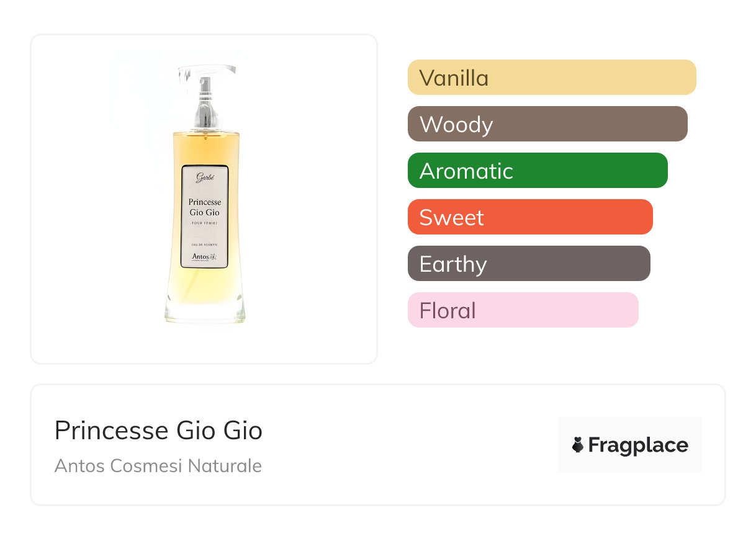Click the Princesse Gio Gio label text

point(204,207)
